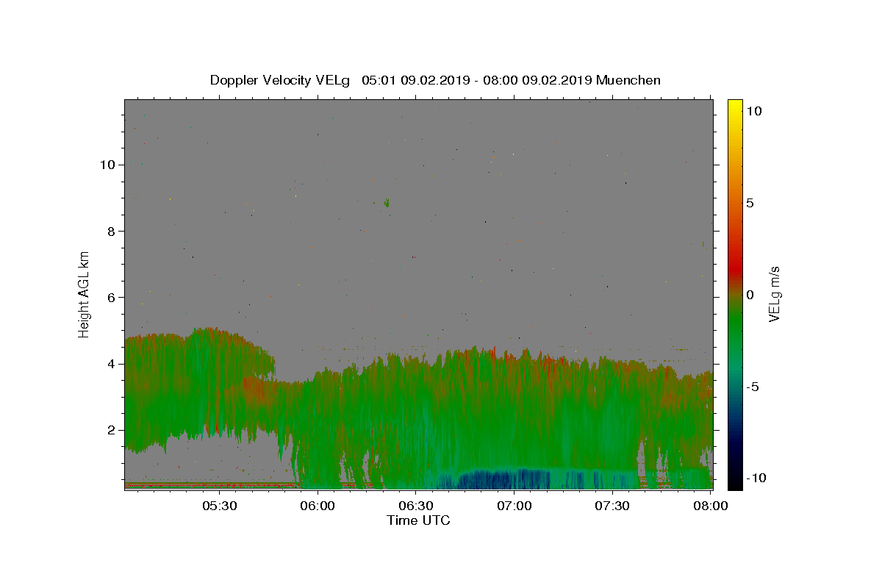Click the colorbar value 0 label
The height and width of the screenshot is (588, 882).
point(750,295)
